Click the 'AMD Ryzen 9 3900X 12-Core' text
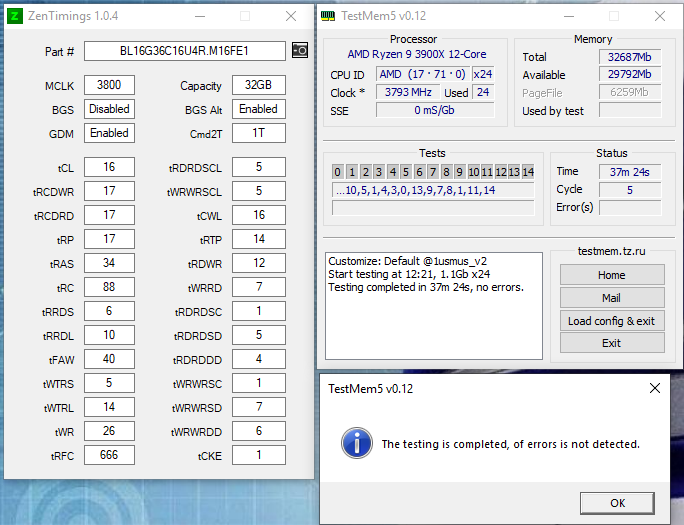684x525 pixels. (417, 54)
